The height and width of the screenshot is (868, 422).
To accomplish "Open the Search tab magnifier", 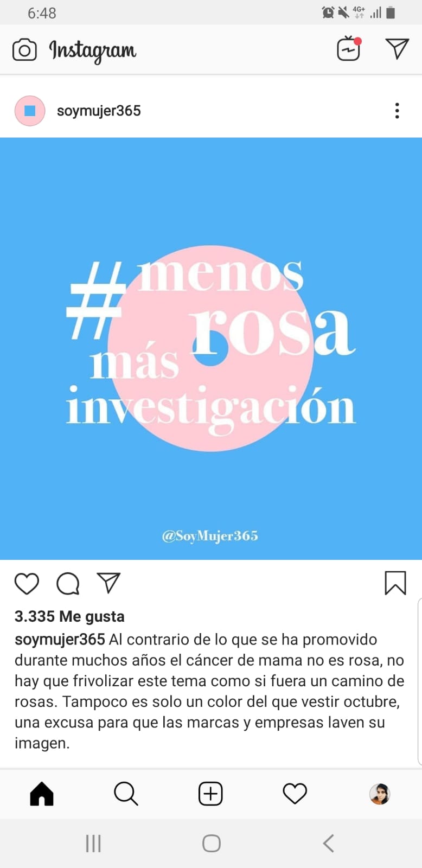I will [126, 794].
